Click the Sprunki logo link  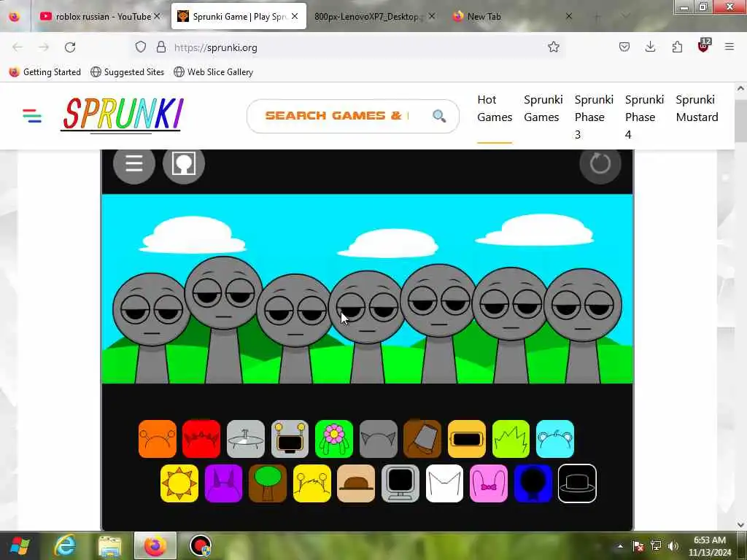tap(122, 114)
